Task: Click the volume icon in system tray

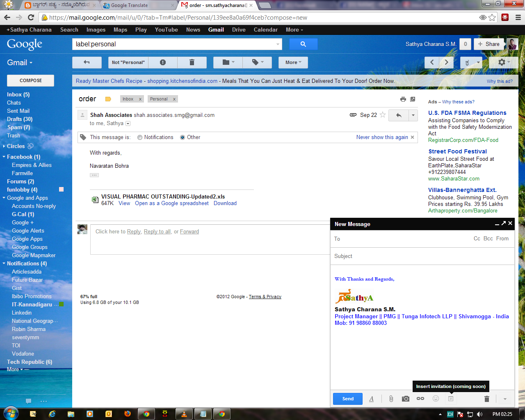Action: point(479,414)
